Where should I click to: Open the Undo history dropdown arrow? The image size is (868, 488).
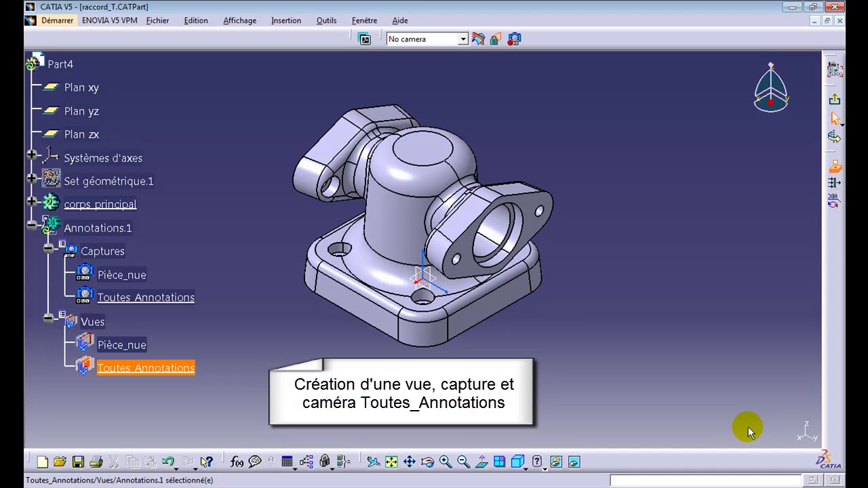click(x=176, y=468)
